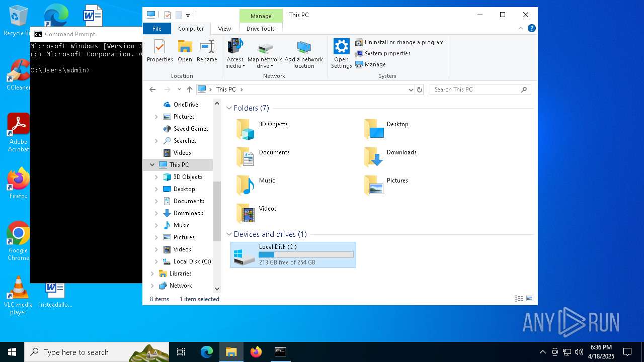Collapse the Devices and drives group
The height and width of the screenshot is (362, 644).
(x=229, y=234)
